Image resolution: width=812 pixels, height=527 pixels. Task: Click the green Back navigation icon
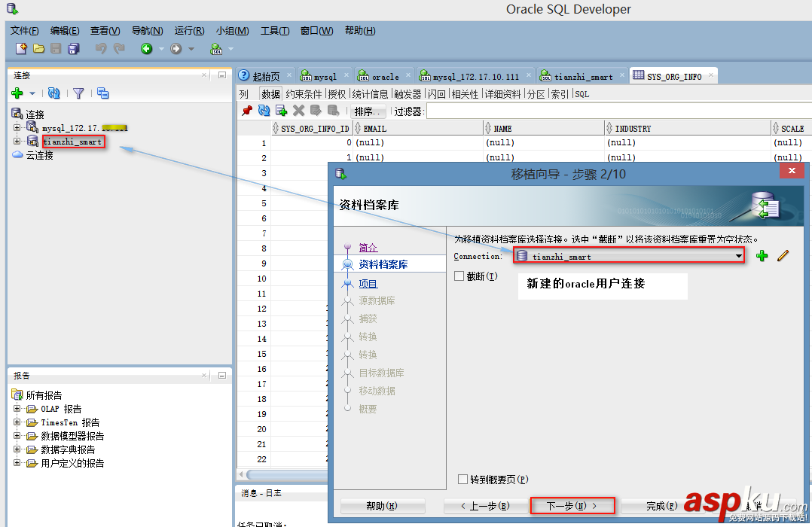[x=147, y=49]
